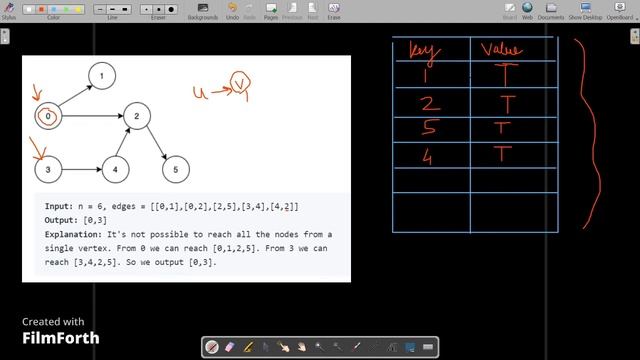Image resolution: width=640 pixels, height=360 pixels.
Task: Select the blue pen color
Action: pyautogui.click(x=53, y=9)
